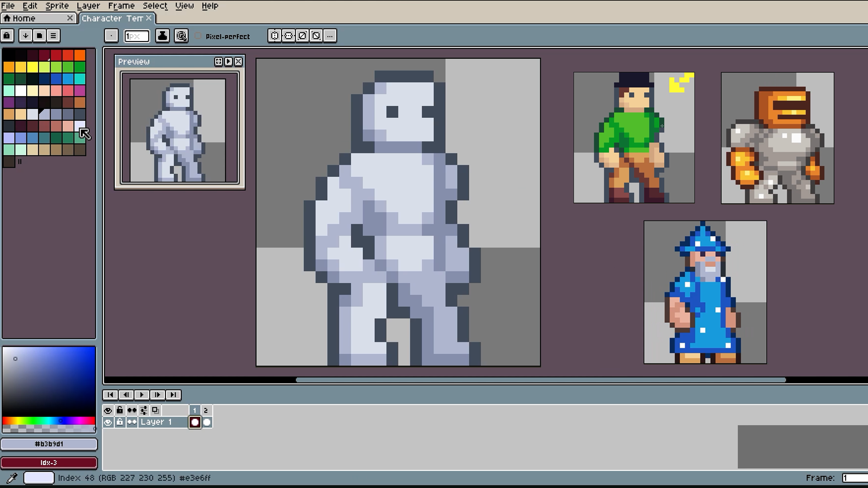Go to previous frame button
This screenshot has height=488, width=868.
(x=126, y=395)
